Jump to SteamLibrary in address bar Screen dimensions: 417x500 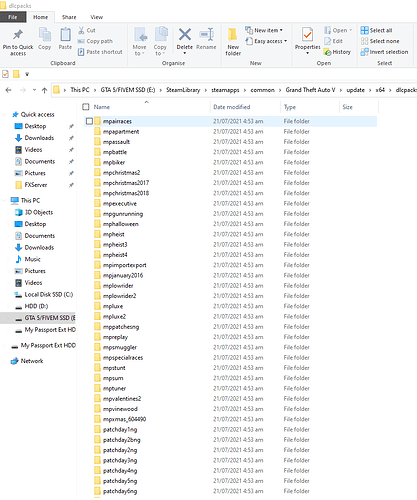(x=183, y=90)
